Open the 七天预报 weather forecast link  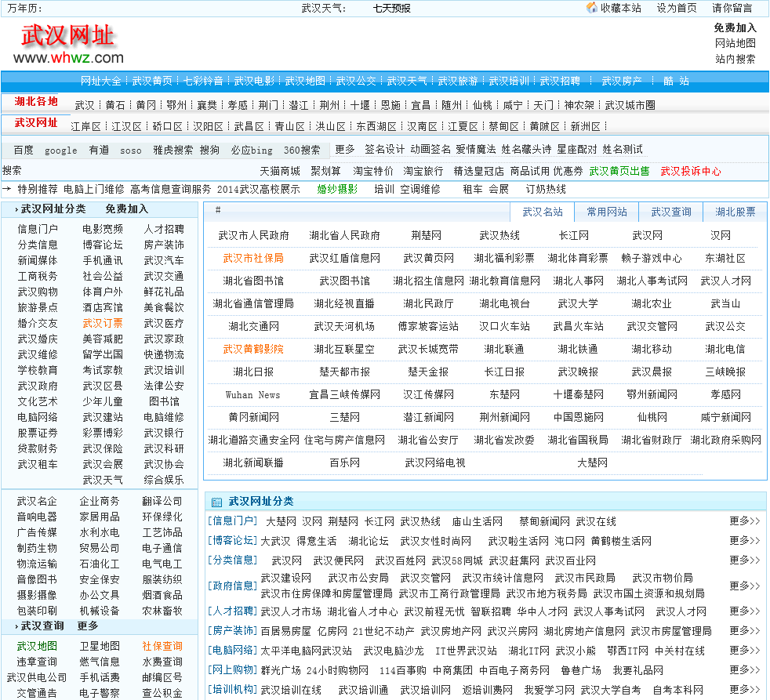tap(391, 9)
